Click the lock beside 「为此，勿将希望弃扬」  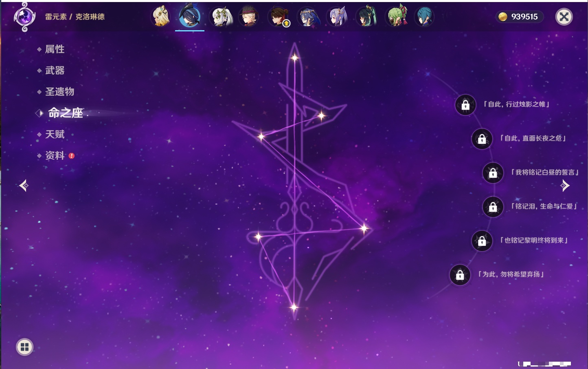tap(460, 275)
